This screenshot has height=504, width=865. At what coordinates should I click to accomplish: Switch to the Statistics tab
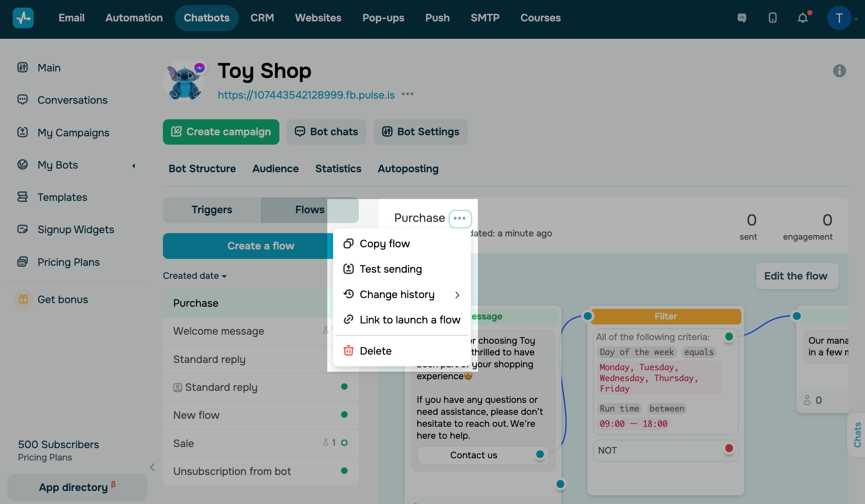pos(338,169)
